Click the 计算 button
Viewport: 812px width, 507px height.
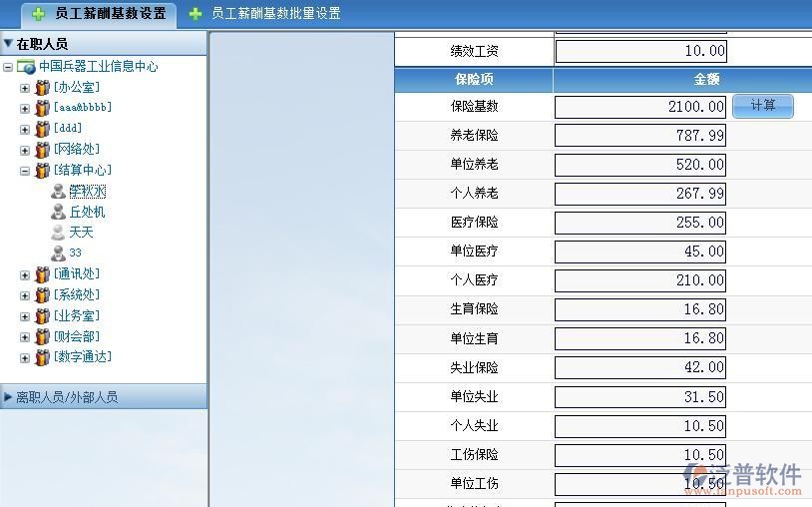click(763, 106)
